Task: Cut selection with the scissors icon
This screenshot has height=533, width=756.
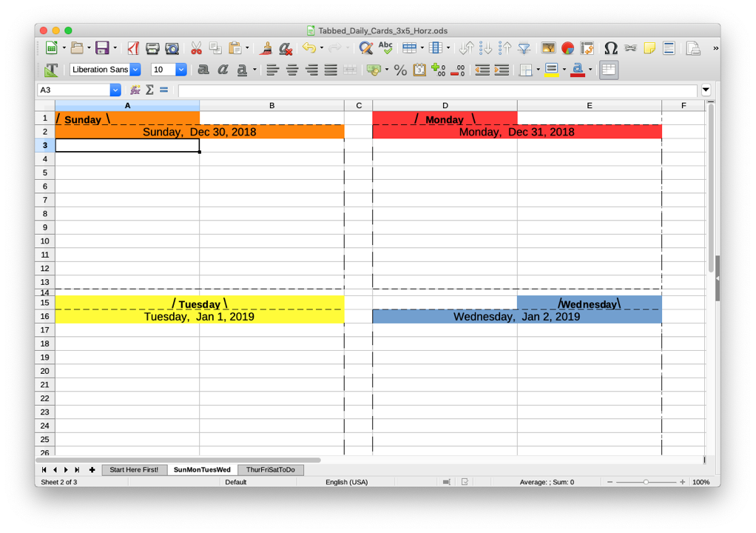Action: click(196, 48)
